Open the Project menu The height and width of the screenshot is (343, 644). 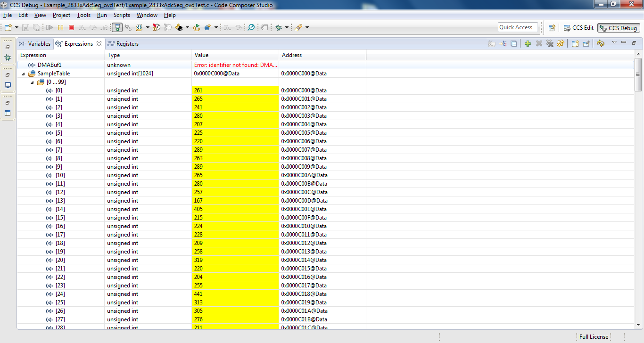pos(61,15)
